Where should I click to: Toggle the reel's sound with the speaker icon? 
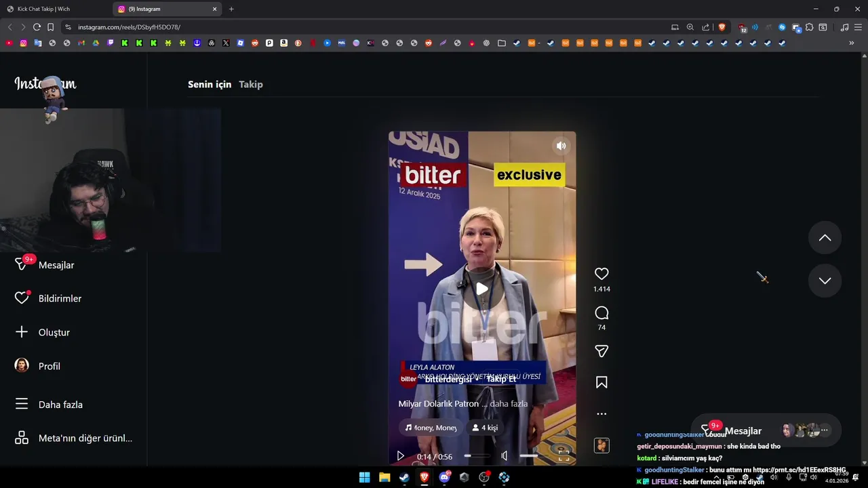pos(561,146)
